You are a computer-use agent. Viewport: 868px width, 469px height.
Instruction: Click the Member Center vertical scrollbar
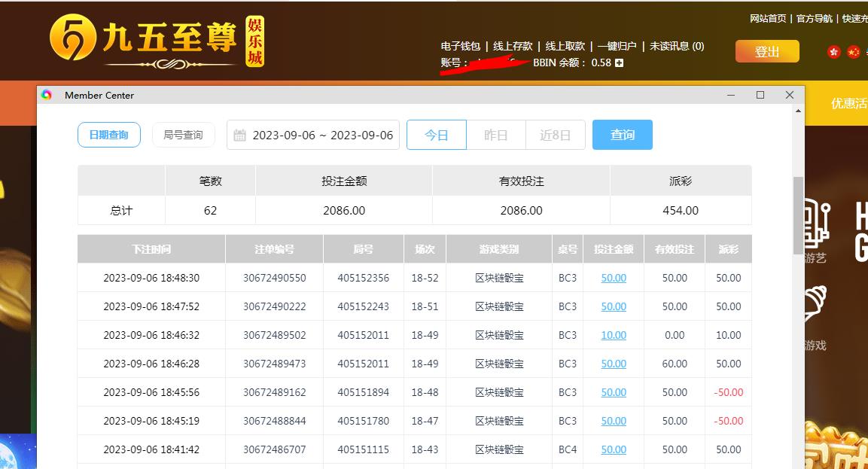(799, 215)
